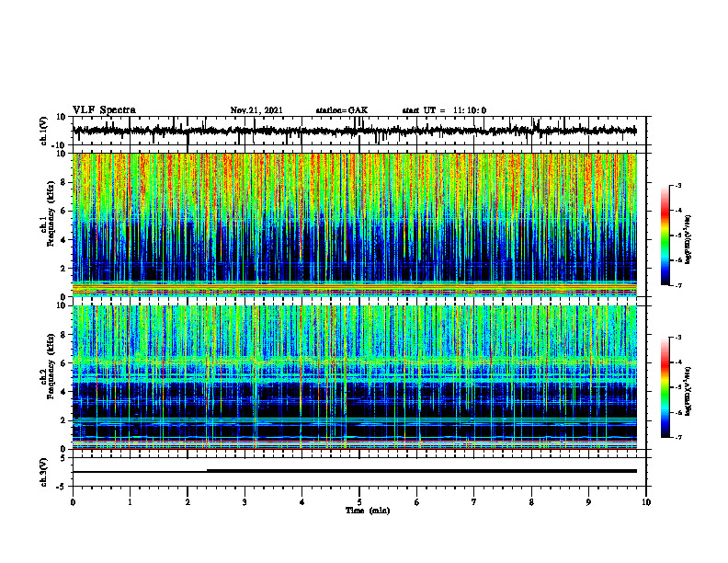
Task: Click time-axis tick label "6"
Action: [x=417, y=502]
